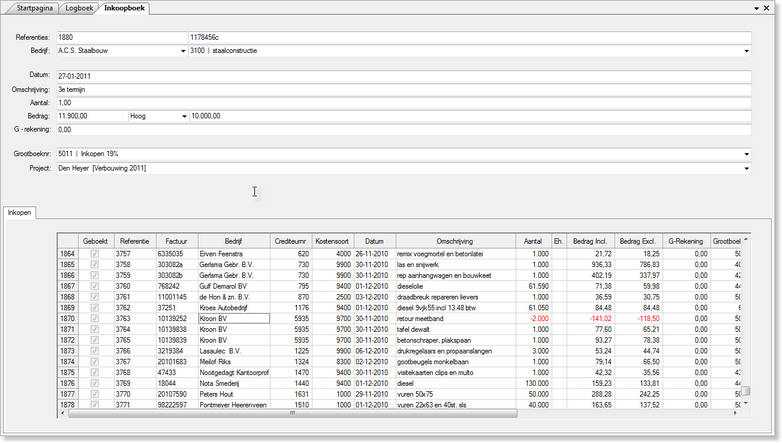The image size is (782, 443).
Task: Sort by the Kostensoort column header
Action: coord(333,241)
